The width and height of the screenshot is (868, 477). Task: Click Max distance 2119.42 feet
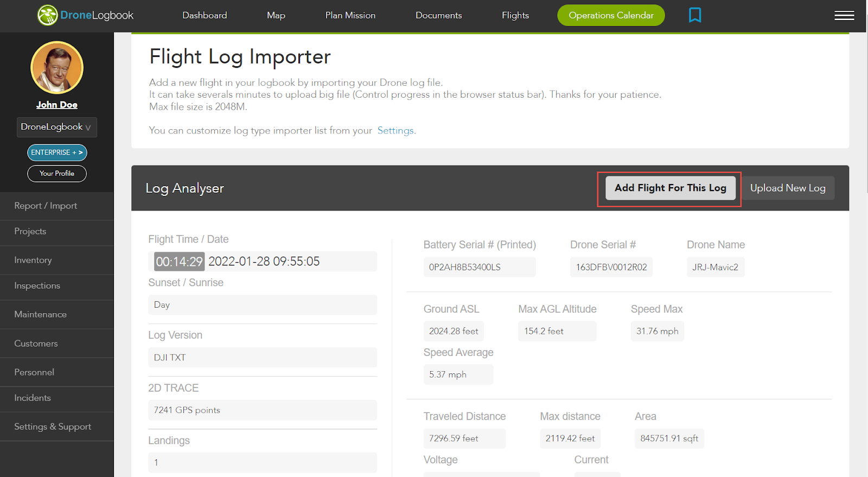pyautogui.click(x=570, y=438)
